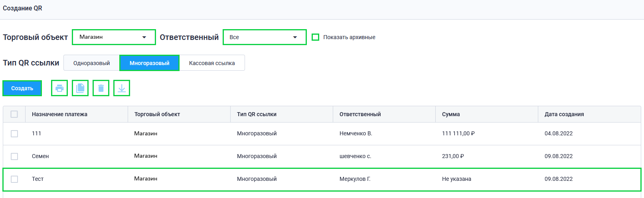Open the row with responsible Меркулов Г.
This screenshot has height=198, width=644.
355,179
